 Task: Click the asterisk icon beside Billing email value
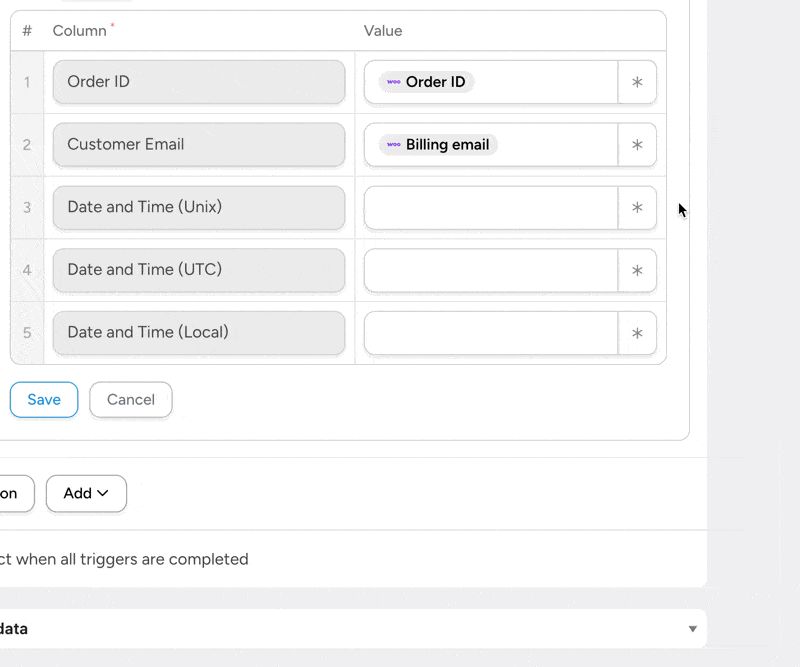click(637, 145)
